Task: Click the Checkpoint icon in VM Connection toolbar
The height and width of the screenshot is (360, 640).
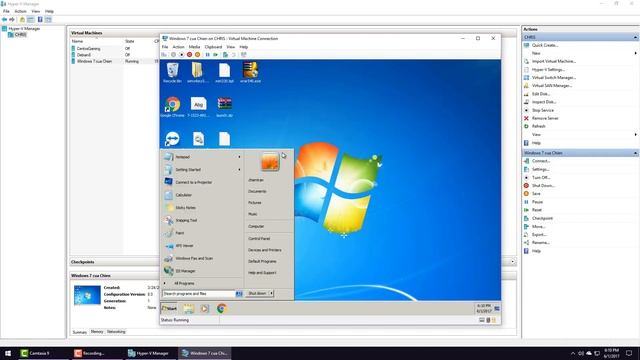Action: [x=225, y=55]
